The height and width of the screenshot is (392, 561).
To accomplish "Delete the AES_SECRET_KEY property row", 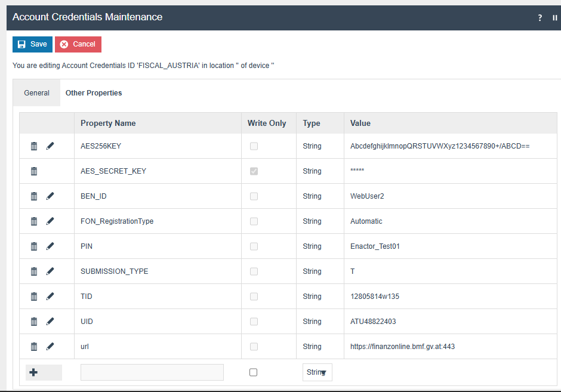I will (34, 171).
